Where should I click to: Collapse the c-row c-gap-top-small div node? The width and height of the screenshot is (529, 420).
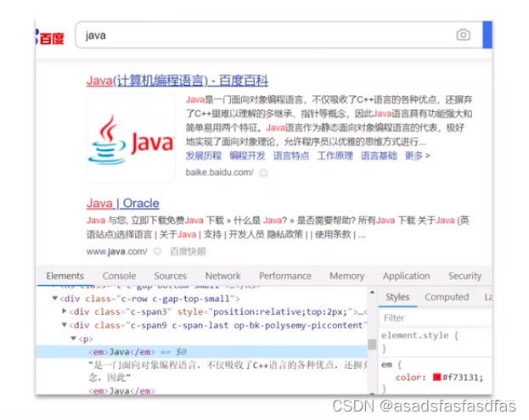click(55, 298)
